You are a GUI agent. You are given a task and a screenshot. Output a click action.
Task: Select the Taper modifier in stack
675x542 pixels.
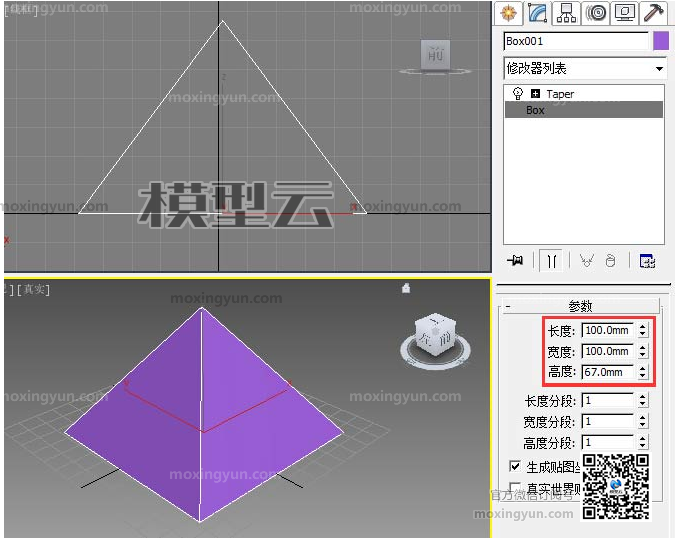click(560, 94)
